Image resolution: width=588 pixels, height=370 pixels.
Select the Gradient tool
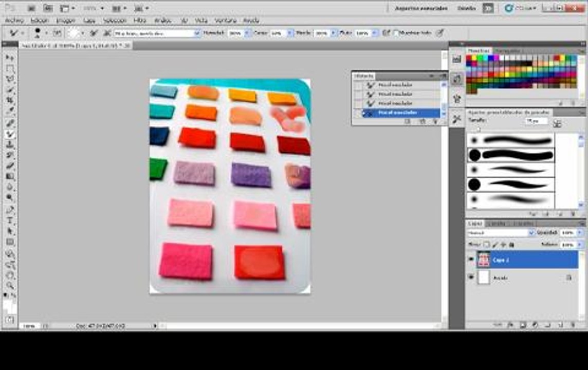pyautogui.click(x=10, y=177)
